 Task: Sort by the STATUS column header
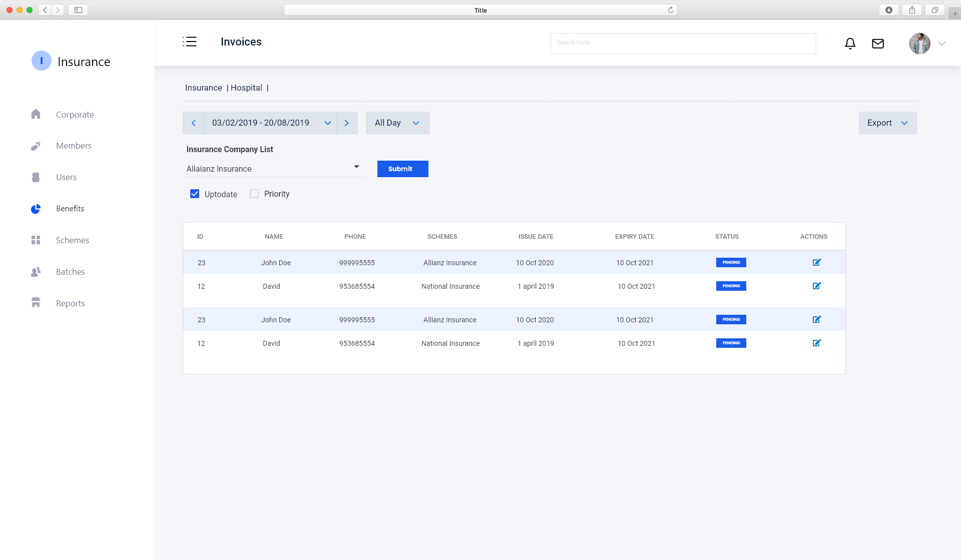(x=727, y=236)
